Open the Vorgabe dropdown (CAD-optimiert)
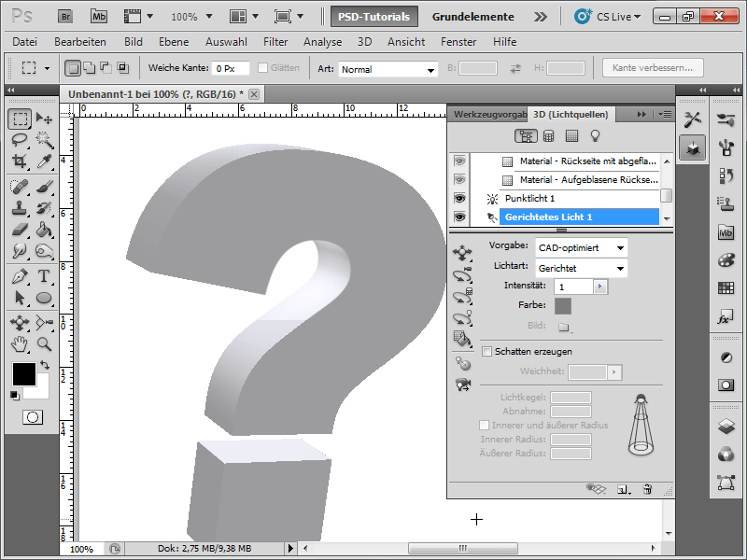 (x=581, y=248)
